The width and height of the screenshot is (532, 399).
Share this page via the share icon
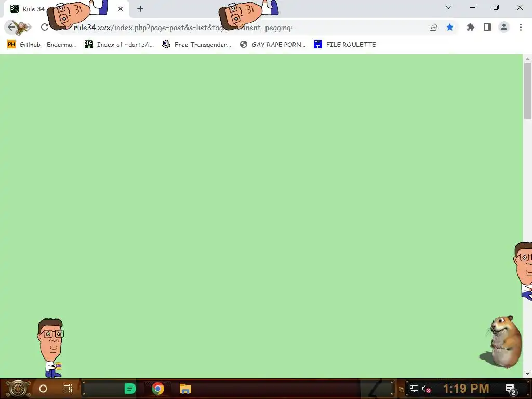point(433,28)
